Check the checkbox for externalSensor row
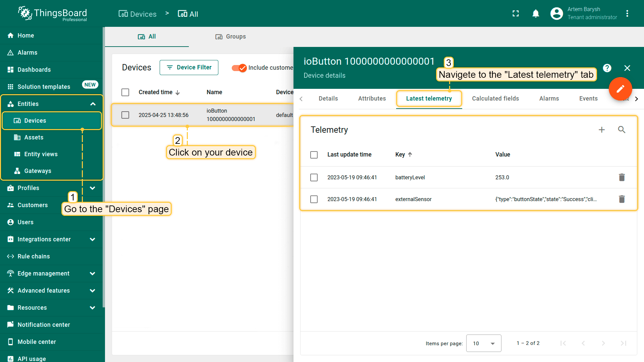Screen dimensions: 644x362 pos(314,199)
